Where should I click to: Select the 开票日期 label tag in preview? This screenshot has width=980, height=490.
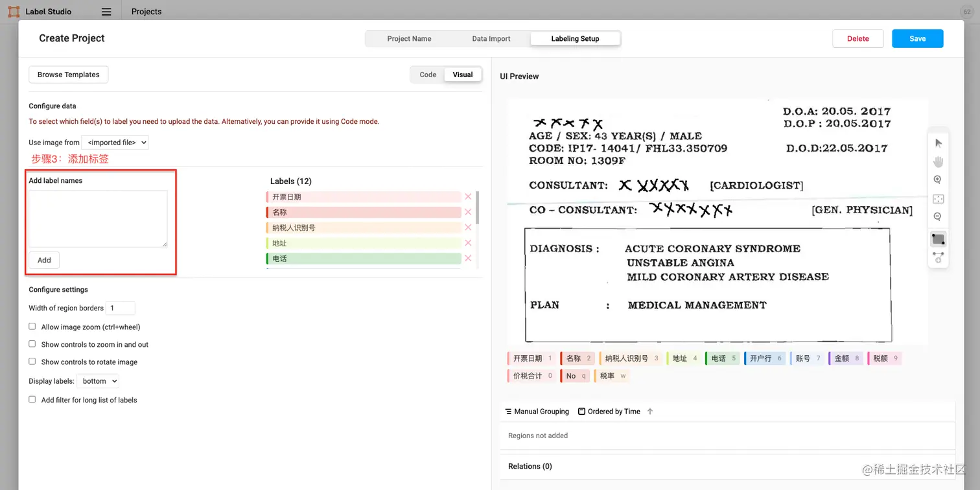[x=531, y=358]
